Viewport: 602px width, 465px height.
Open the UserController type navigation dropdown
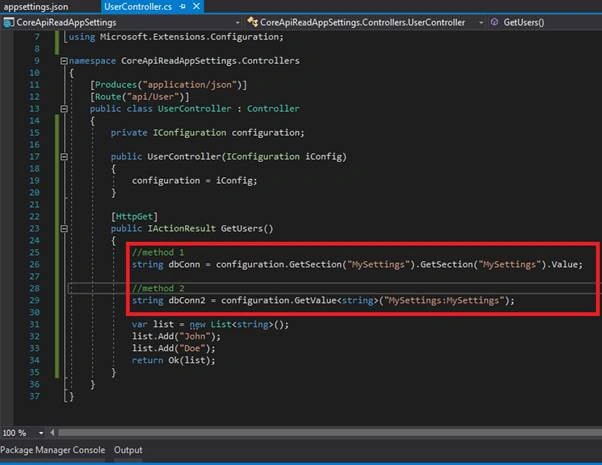pyautogui.click(x=481, y=23)
